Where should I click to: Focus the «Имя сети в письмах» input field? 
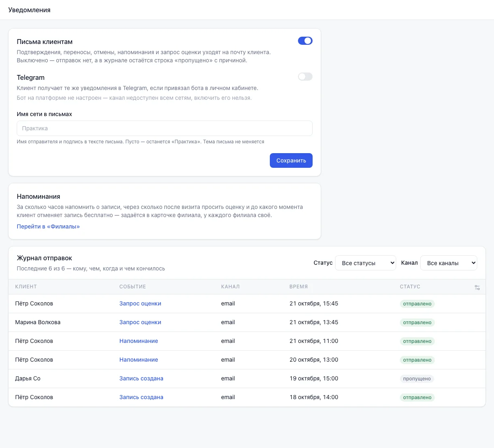(x=165, y=128)
